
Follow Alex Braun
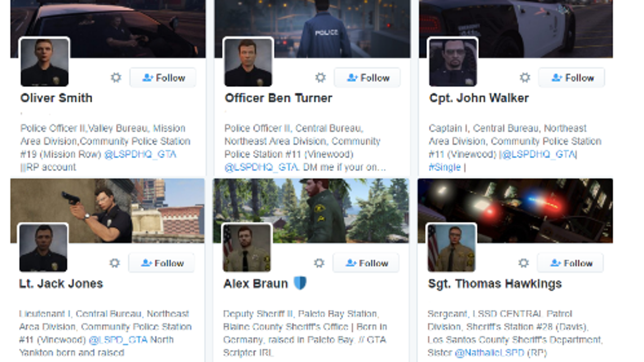pyautogui.click(x=366, y=263)
